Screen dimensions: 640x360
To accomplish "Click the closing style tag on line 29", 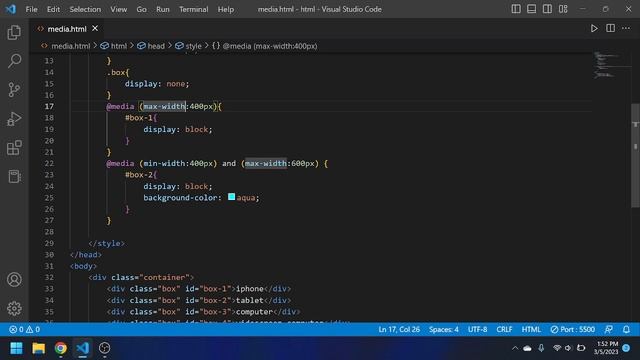I will [107, 243].
